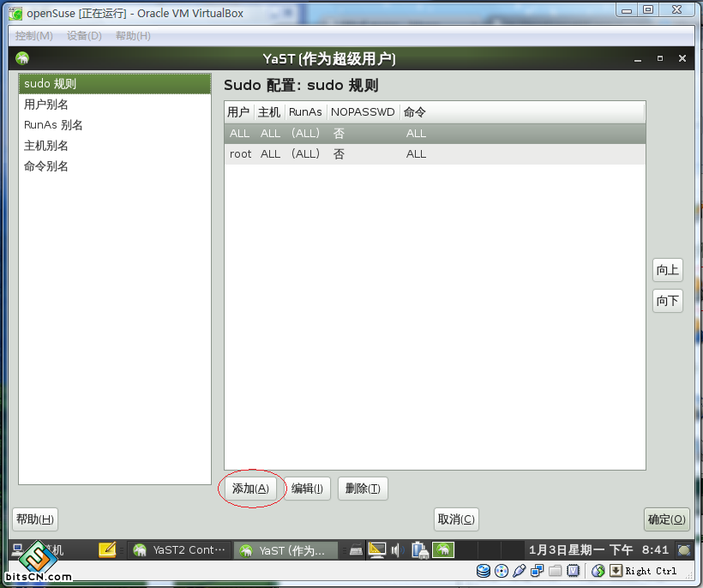Click the 帮助(H) button at bottom left

pos(35,519)
